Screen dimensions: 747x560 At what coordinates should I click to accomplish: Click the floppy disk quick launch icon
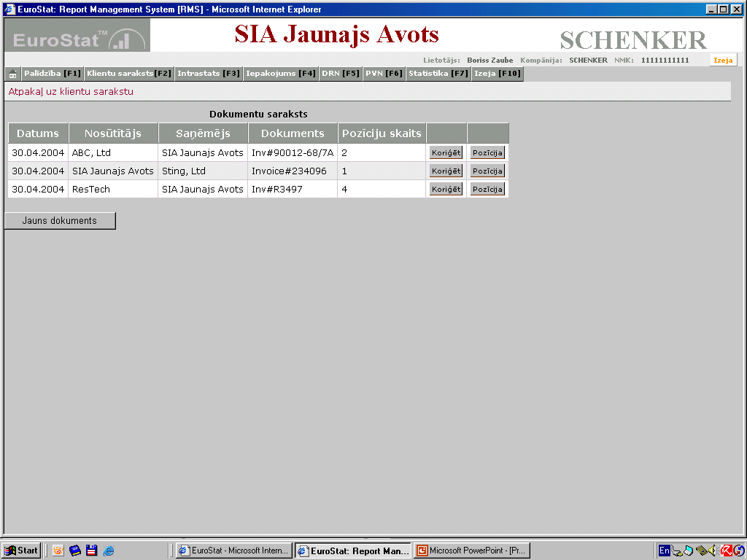click(x=91, y=551)
